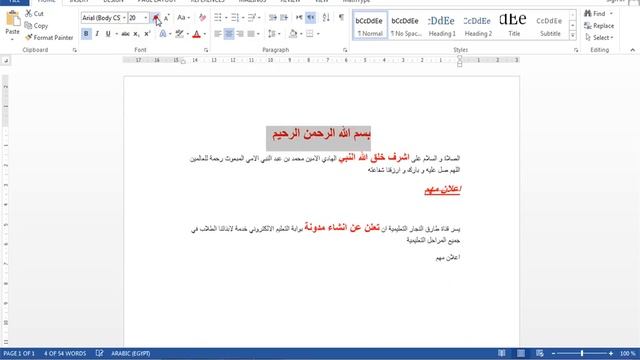Apply bullet list formatting

(x=218, y=18)
